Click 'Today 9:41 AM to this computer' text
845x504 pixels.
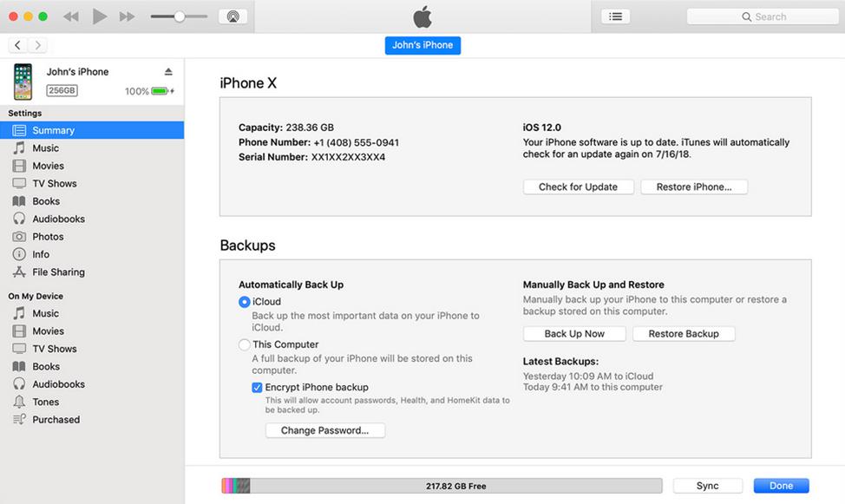coord(593,387)
